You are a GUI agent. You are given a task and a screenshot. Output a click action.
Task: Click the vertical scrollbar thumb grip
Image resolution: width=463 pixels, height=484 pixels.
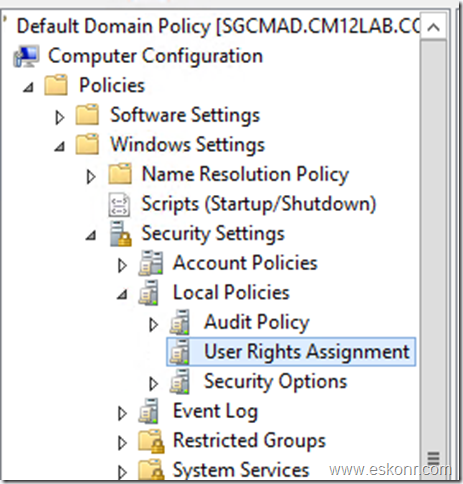tap(433, 458)
